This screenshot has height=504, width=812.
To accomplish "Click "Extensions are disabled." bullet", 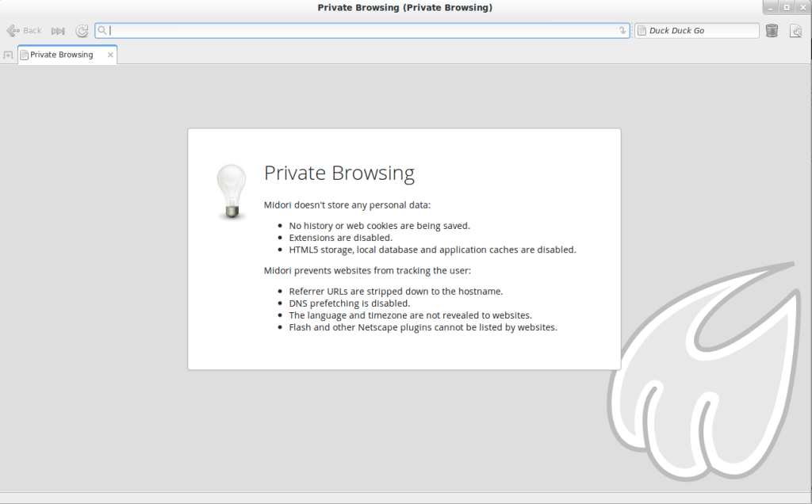I will click(x=341, y=238).
